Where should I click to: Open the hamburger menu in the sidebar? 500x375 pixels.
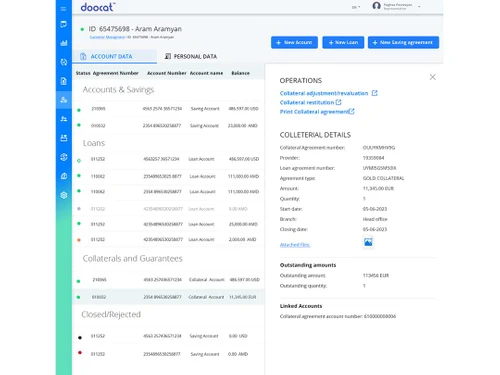tap(63, 9)
